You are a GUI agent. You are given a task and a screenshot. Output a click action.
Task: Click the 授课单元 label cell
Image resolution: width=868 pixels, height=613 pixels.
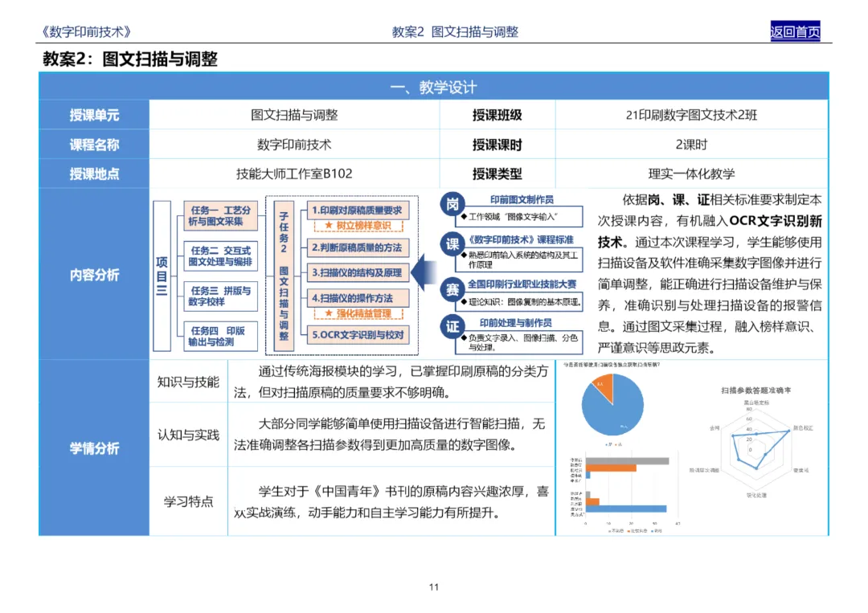pos(94,115)
